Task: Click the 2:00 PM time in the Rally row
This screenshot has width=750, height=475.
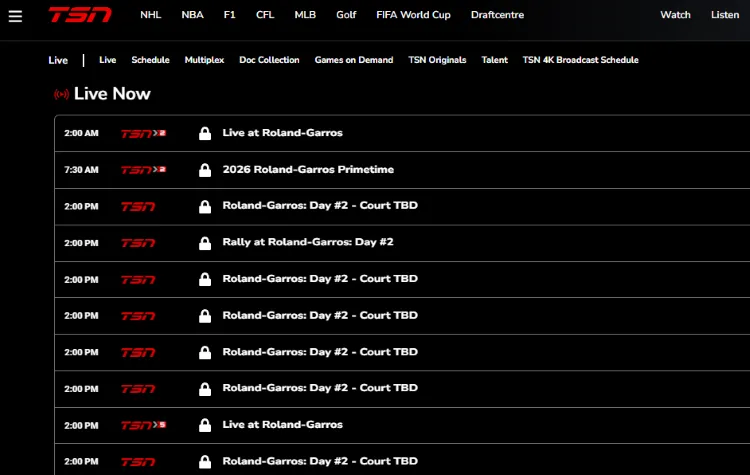Action: tap(81, 243)
